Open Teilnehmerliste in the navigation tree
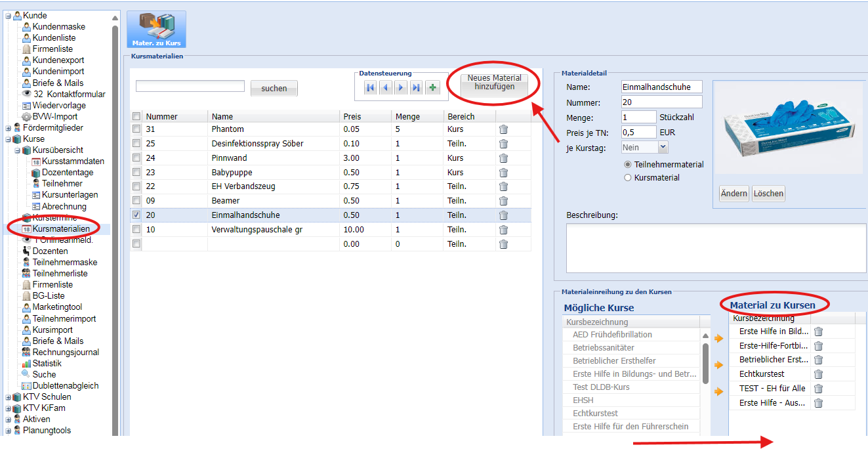This screenshot has width=868, height=449. click(x=60, y=274)
